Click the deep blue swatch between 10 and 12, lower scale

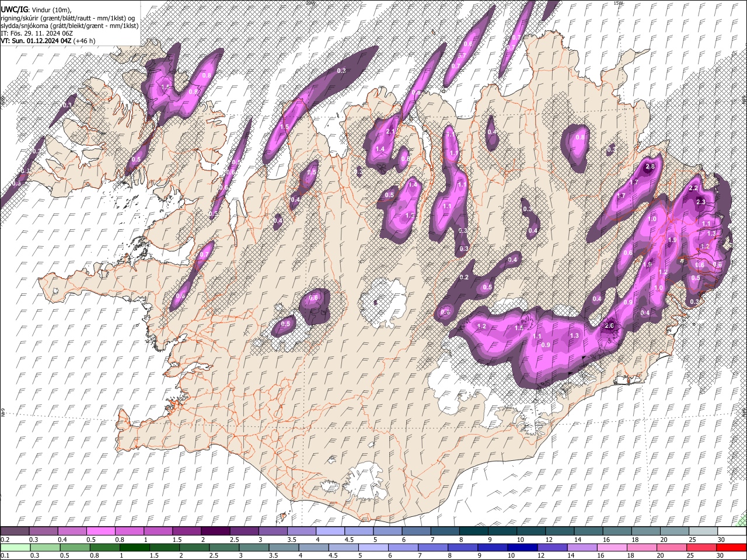coord(522,547)
